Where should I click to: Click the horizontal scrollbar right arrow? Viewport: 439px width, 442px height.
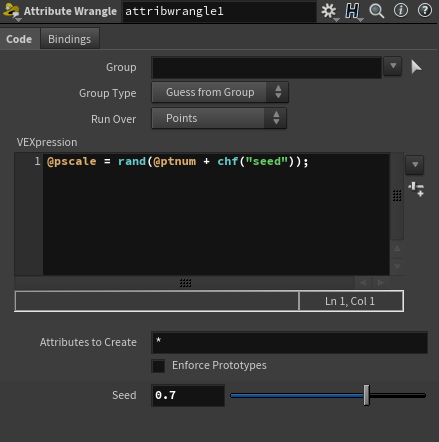(x=380, y=283)
